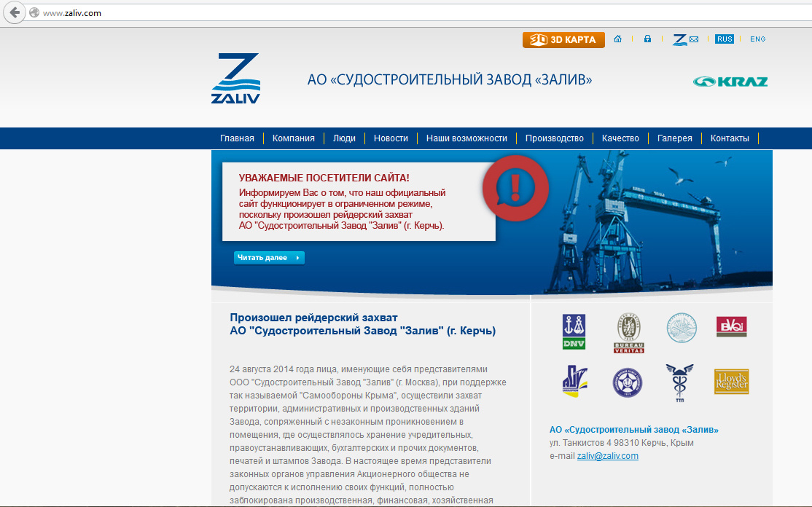812x507 pixels.
Task: Click the globe icon in address bar
Action: tap(34, 13)
